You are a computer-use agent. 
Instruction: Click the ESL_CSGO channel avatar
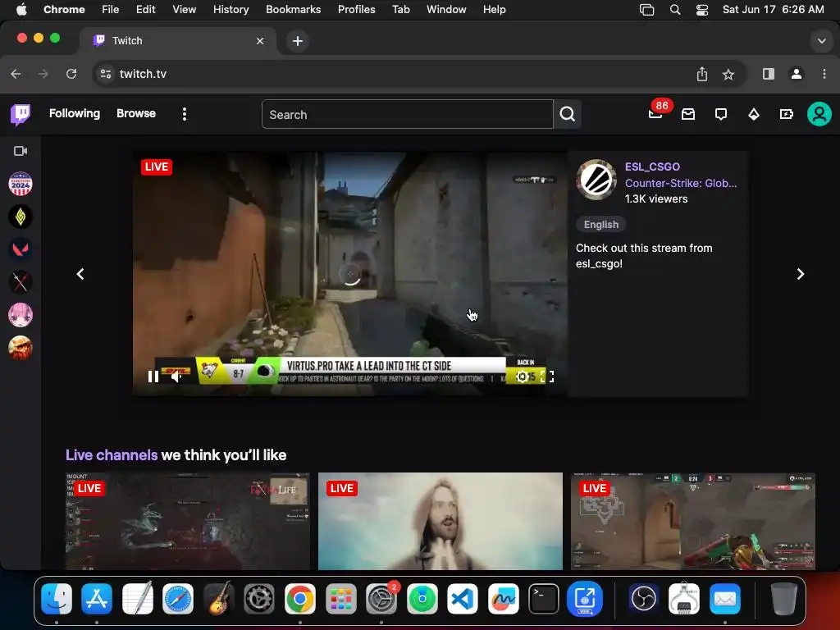pyautogui.click(x=596, y=180)
